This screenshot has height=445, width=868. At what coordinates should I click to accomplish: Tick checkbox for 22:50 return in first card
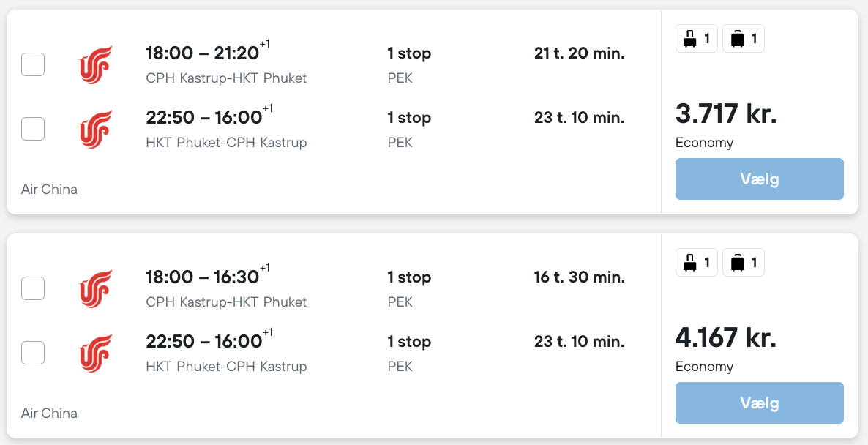[x=33, y=129]
